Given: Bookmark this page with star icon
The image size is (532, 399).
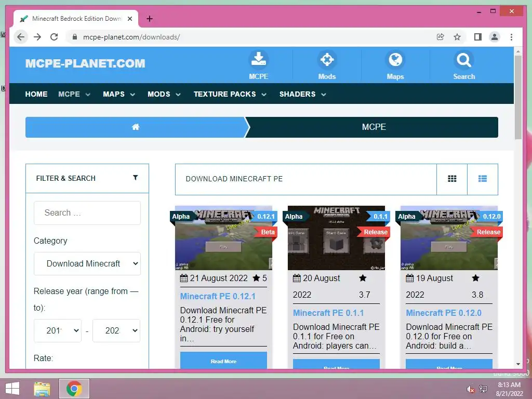Looking at the screenshot, I should 457,37.
